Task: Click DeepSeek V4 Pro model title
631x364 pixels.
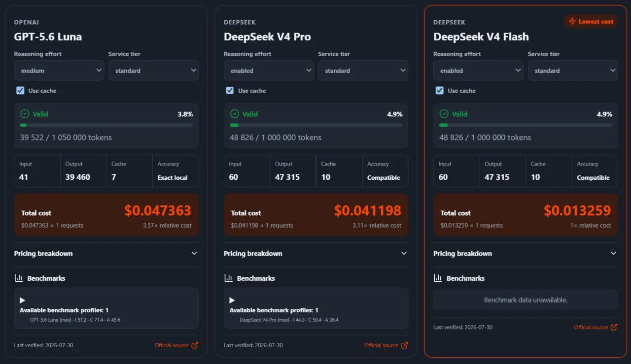Action: click(267, 37)
